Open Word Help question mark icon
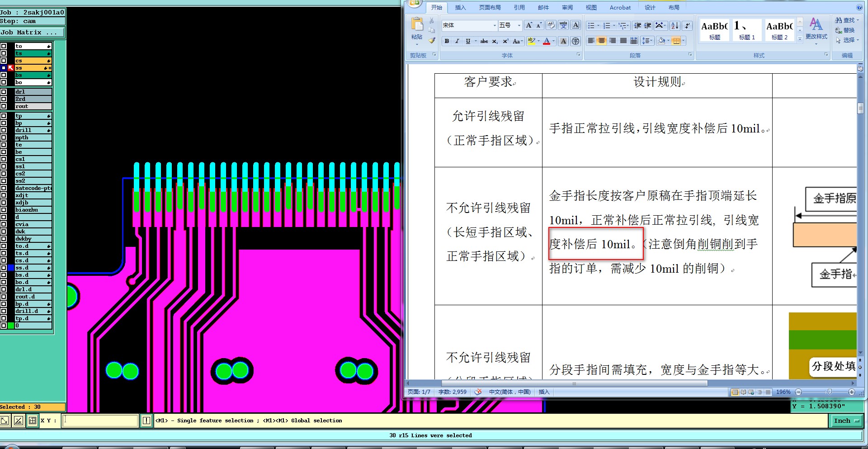 pos(859,7)
